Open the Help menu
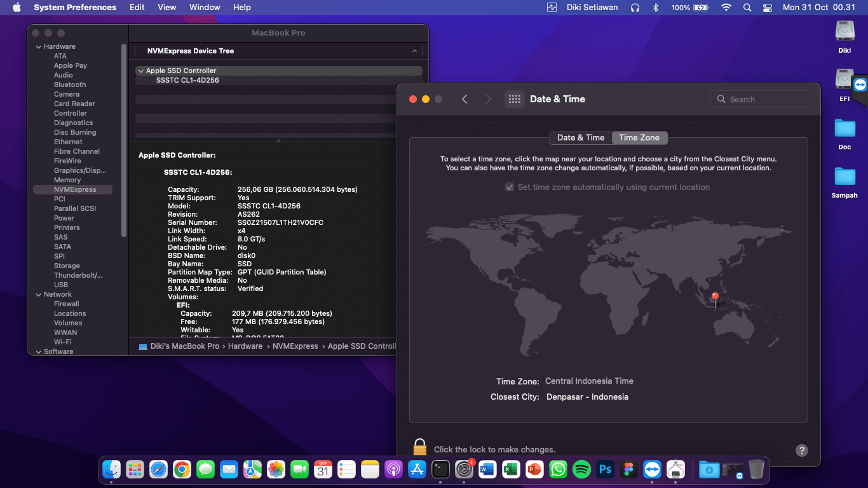Screen dimensions: 868x488 pyautogui.click(x=242, y=8)
